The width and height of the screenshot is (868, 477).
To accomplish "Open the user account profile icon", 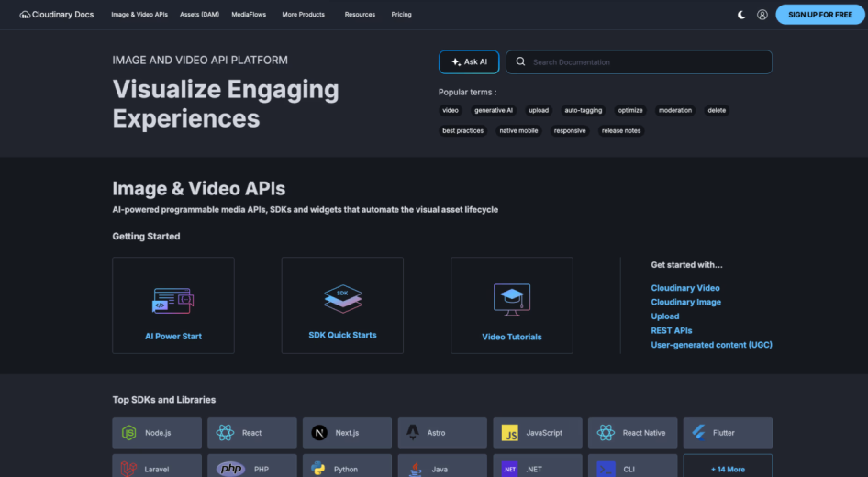I will click(x=762, y=15).
